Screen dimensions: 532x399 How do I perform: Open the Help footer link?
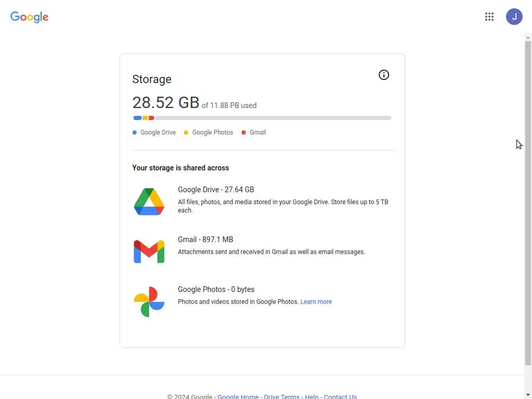[x=312, y=396]
